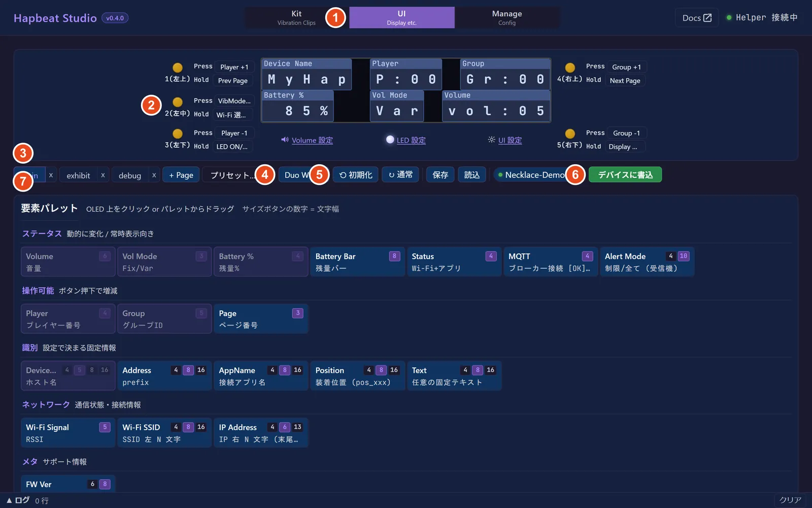Switch to the exhibit page tab
This screenshot has height=508, width=812.
(x=78, y=175)
